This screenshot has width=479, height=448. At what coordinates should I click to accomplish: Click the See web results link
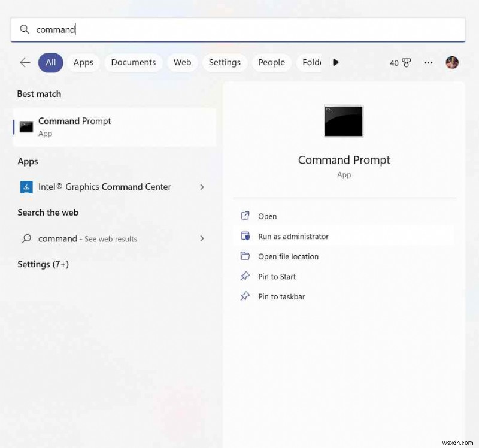click(x=113, y=238)
